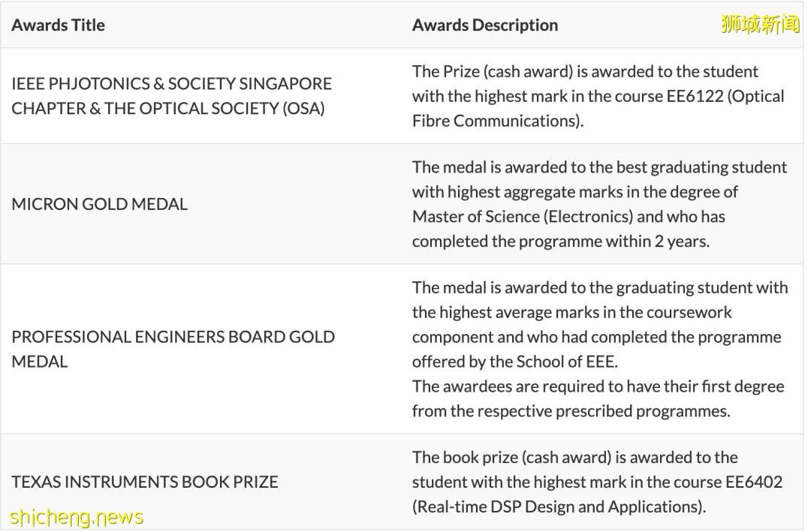The image size is (811, 532).
Task: Select the IEEE Photonics Society award title
Action: [x=171, y=95]
